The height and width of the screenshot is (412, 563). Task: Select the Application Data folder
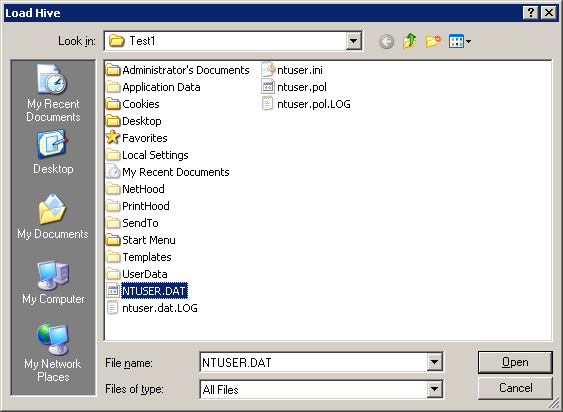(x=154, y=87)
